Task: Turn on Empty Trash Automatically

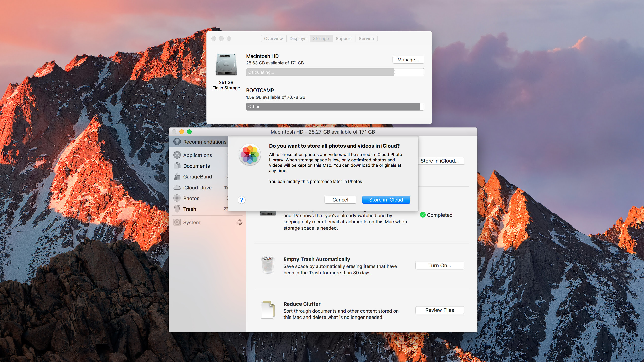Action: tap(439, 265)
